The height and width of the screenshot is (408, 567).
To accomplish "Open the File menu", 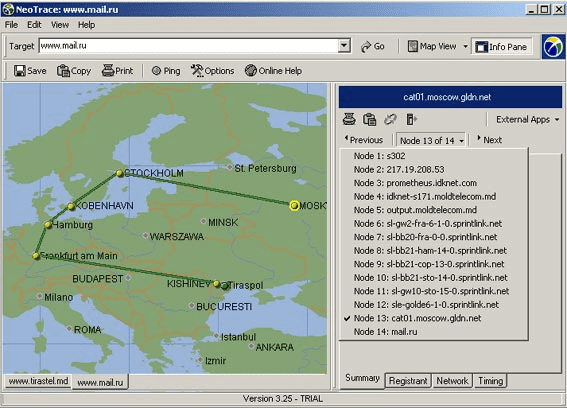I will coord(11,25).
